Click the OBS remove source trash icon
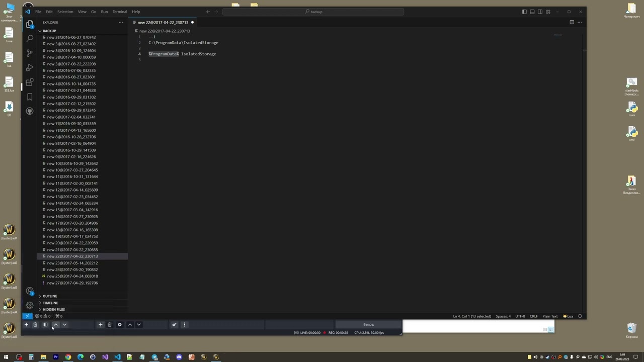This screenshot has width=644, height=362. point(109,325)
